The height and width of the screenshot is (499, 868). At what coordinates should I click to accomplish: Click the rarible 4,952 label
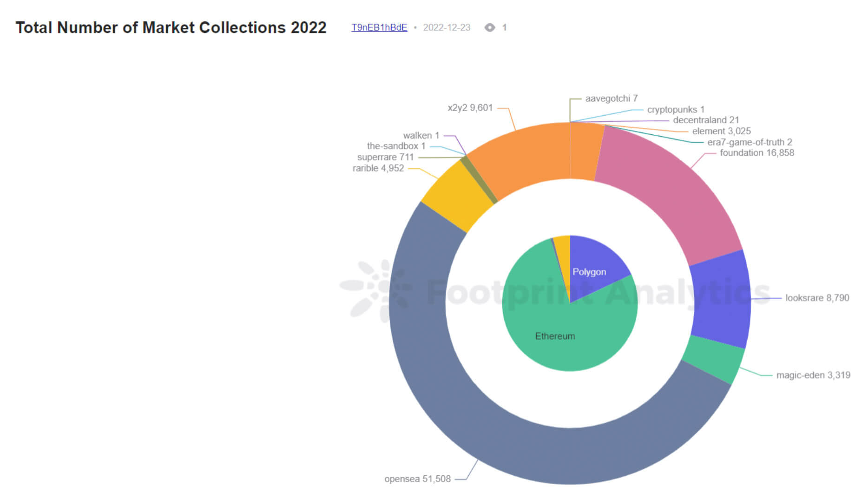379,168
